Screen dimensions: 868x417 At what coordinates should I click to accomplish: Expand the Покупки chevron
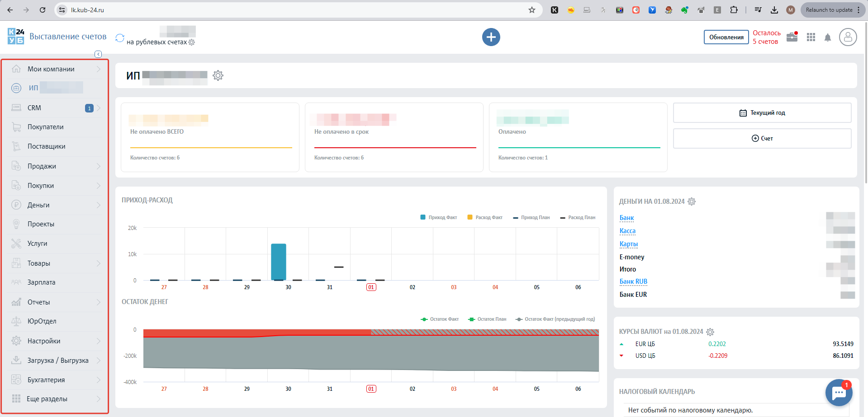(x=98, y=186)
